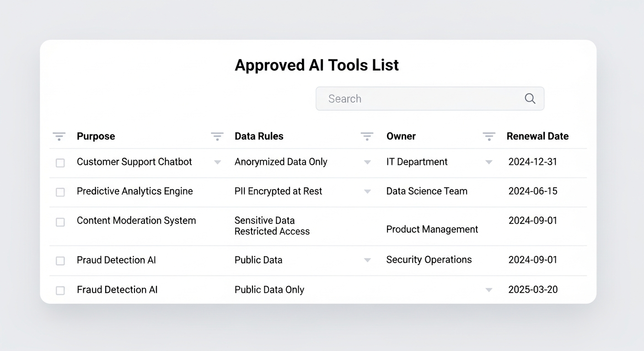Open the Public Data rules dropdown

click(367, 260)
